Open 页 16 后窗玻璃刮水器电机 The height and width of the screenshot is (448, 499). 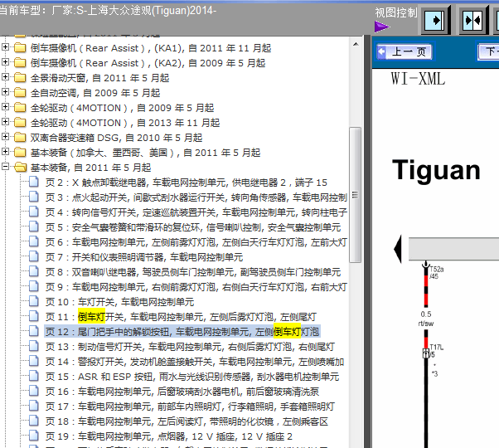(182, 392)
